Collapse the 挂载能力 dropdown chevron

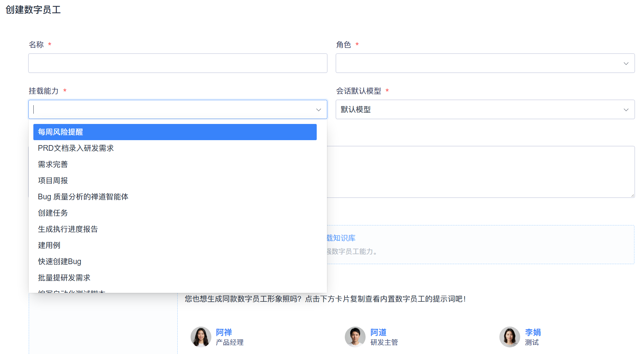point(319,110)
